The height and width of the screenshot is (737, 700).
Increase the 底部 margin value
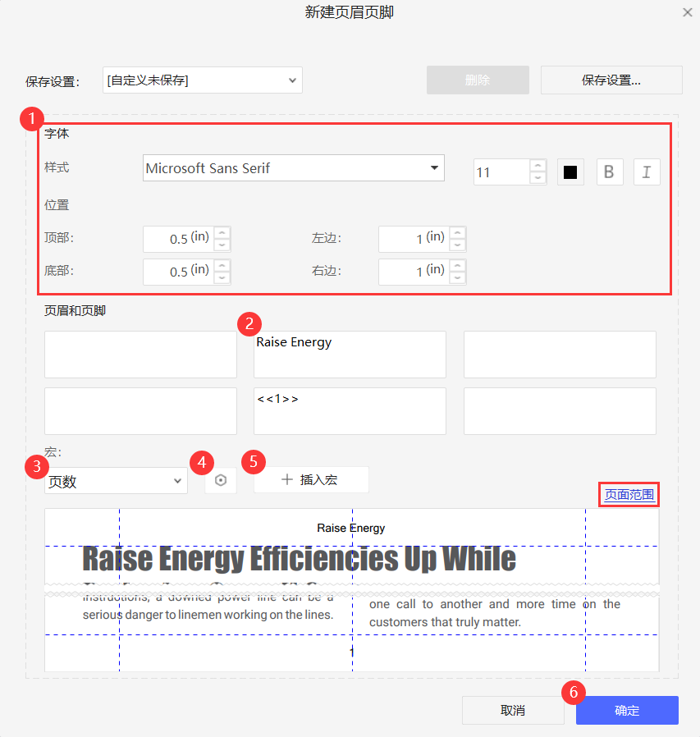222,266
